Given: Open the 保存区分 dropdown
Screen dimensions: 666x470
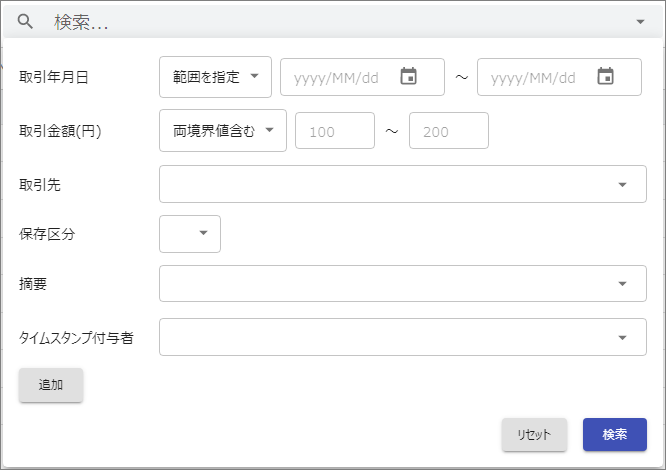Looking at the screenshot, I should [x=190, y=234].
